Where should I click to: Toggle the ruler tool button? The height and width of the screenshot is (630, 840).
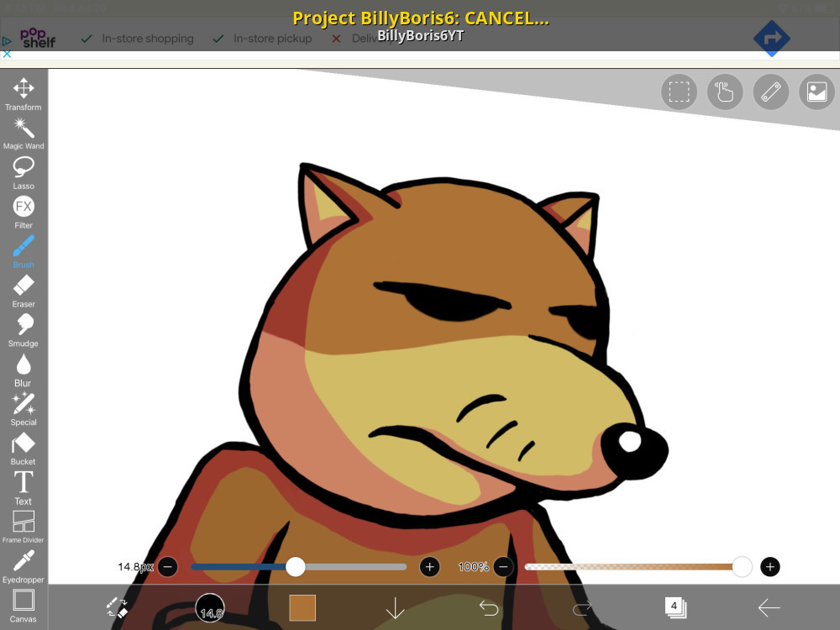[x=771, y=92]
